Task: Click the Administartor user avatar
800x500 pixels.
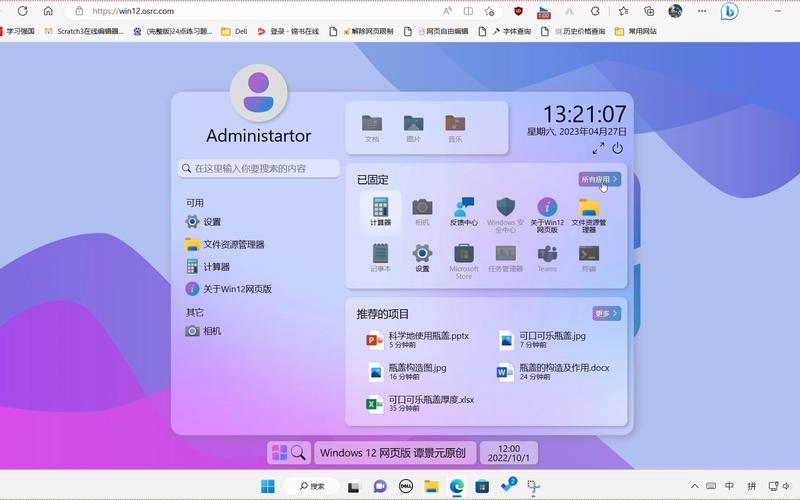Action: coord(259,93)
